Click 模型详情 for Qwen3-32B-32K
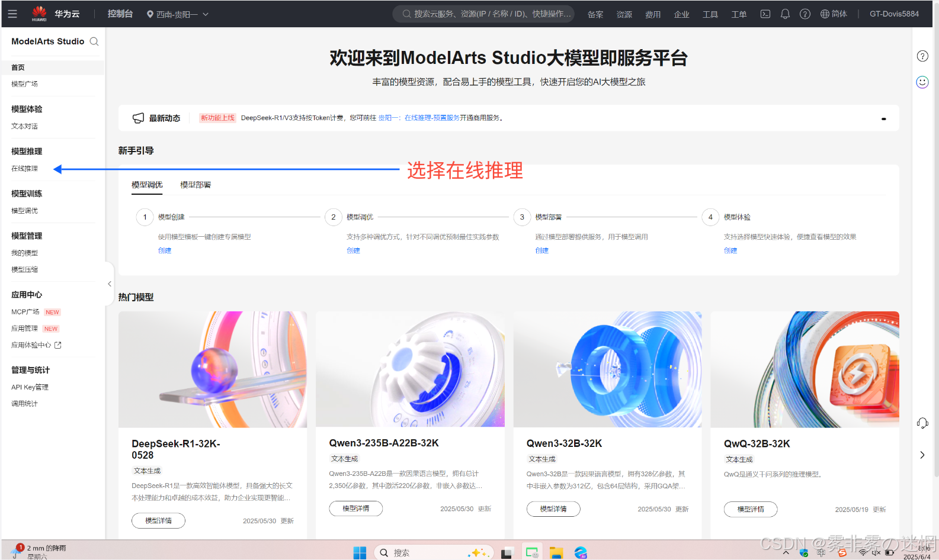This screenshot has height=560, width=939. [553, 509]
